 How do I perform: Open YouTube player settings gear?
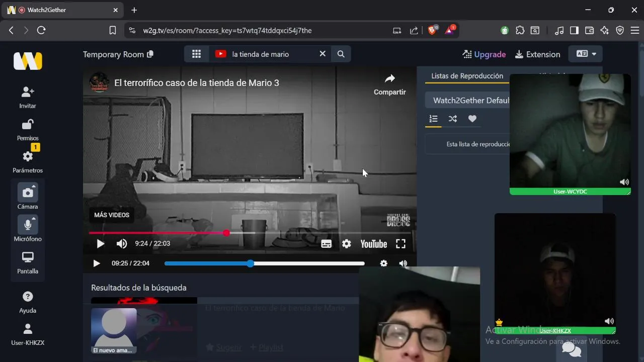click(346, 244)
